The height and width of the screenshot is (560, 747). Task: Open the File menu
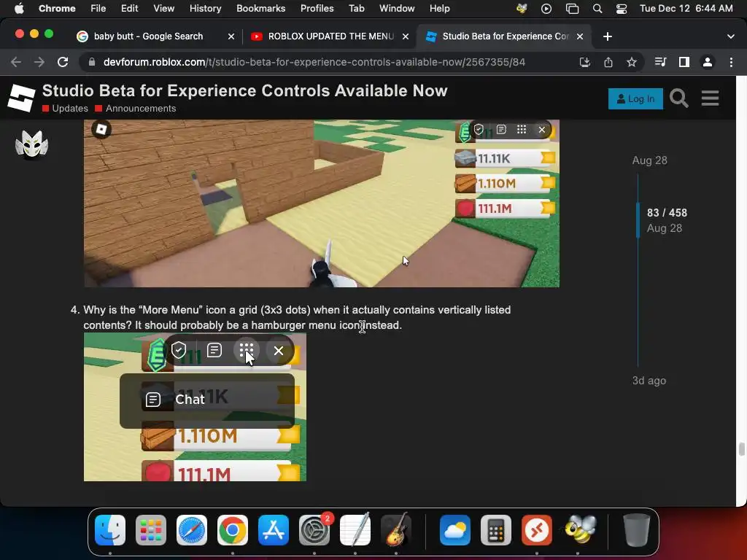click(x=98, y=8)
